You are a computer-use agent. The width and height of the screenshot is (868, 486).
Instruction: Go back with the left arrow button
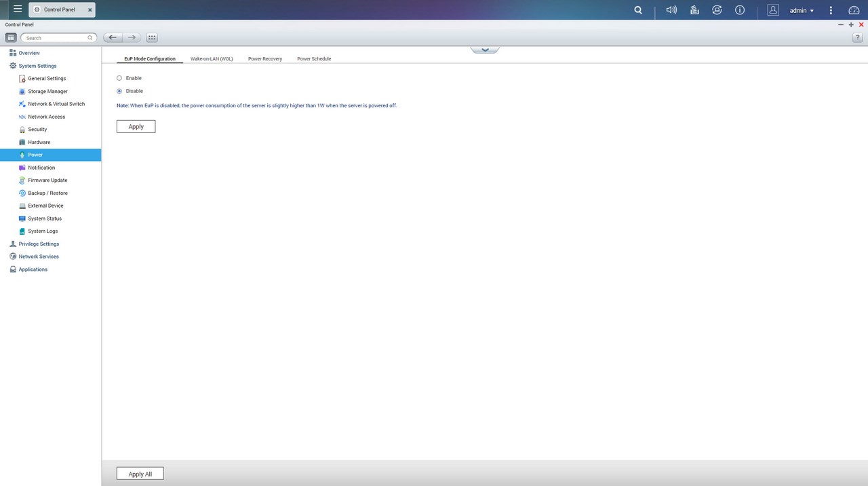(x=113, y=38)
